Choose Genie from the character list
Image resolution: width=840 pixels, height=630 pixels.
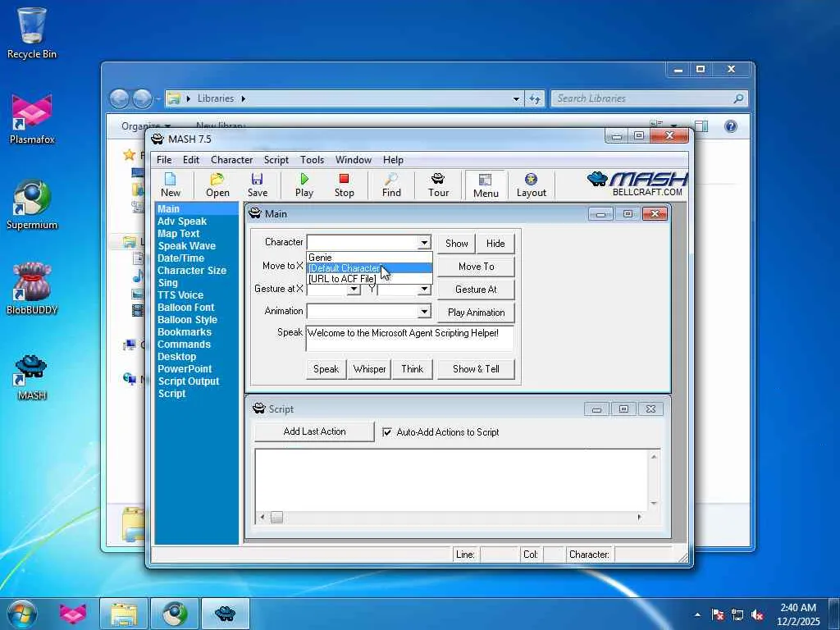coord(369,257)
